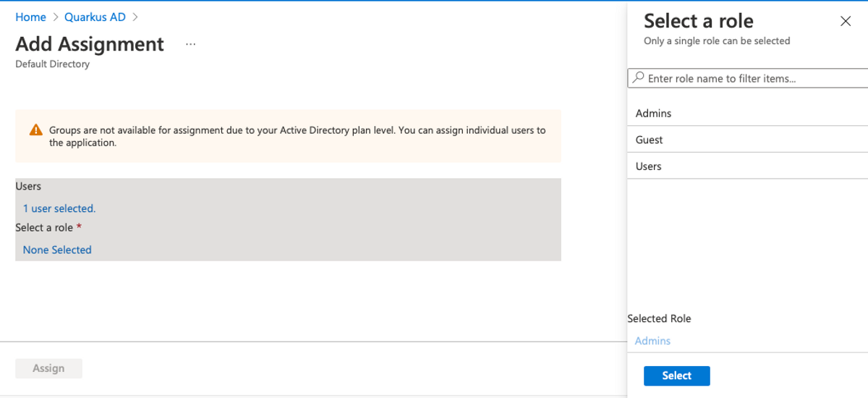Click the Default Directory subtitle

click(x=53, y=64)
